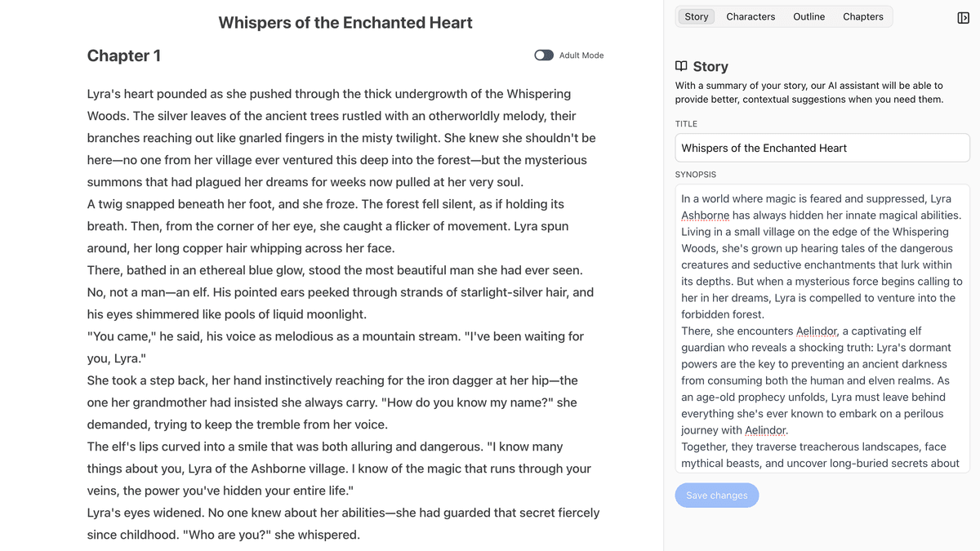Image resolution: width=980 pixels, height=551 pixels.
Task: Switch to the Characters tab
Action: pos(751,16)
